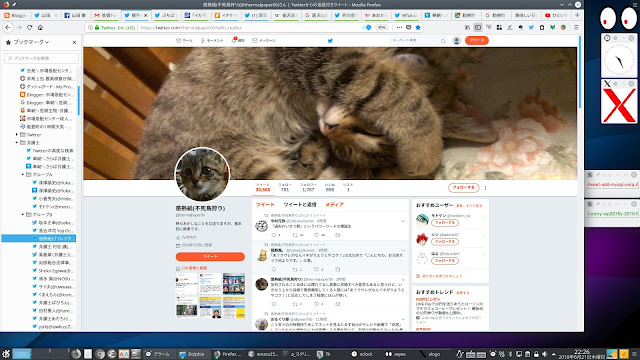Switch to the Blogger tab
The image size is (640, 360).
(16, 15)
